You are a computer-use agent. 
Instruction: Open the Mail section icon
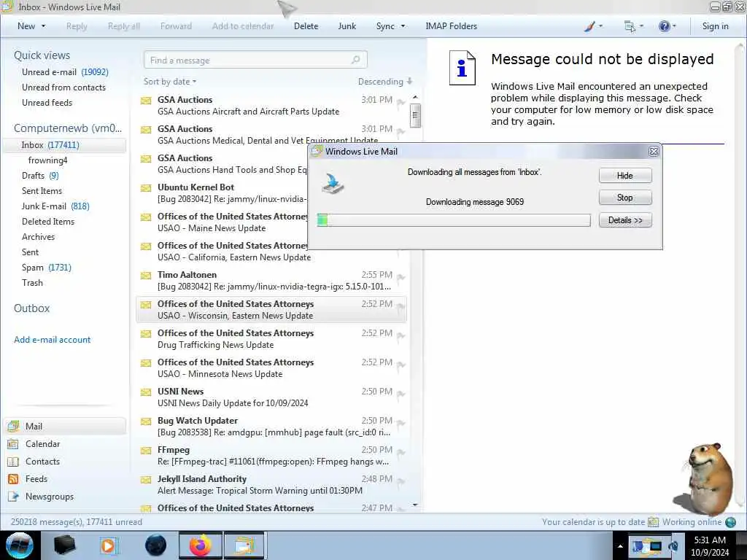(x=13, y=426)
